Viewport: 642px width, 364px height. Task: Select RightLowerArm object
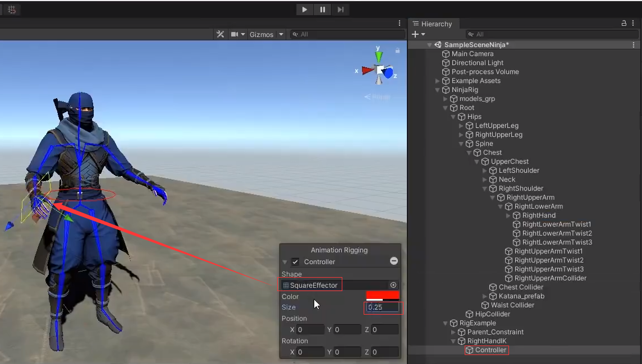(538, 206)
